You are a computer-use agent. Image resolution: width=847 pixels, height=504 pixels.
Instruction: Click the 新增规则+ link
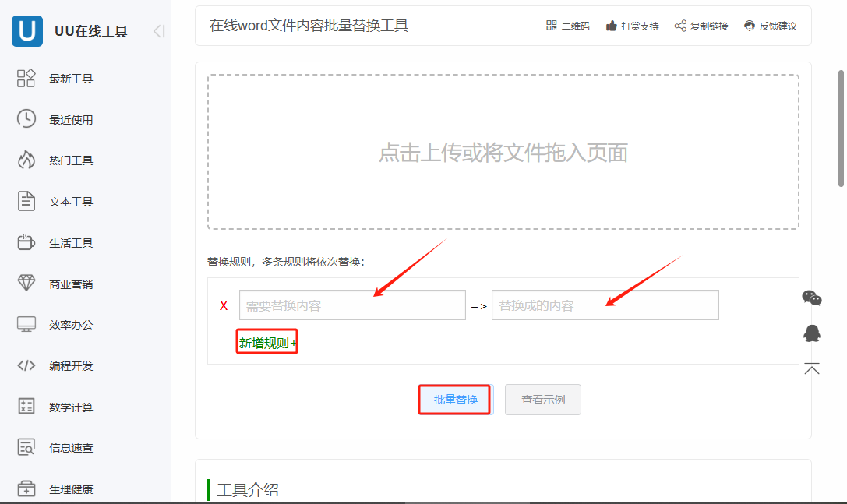tap(266, 341)
